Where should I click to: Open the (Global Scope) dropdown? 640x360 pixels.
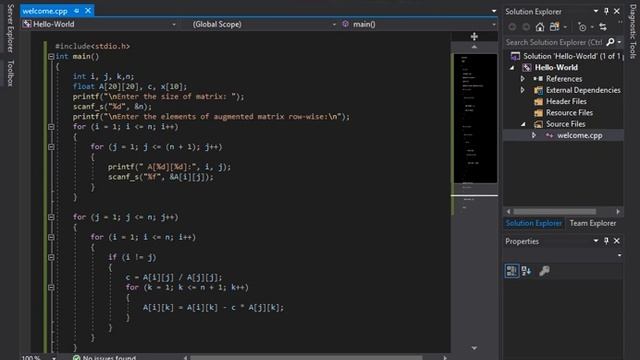tap(334, 24)
